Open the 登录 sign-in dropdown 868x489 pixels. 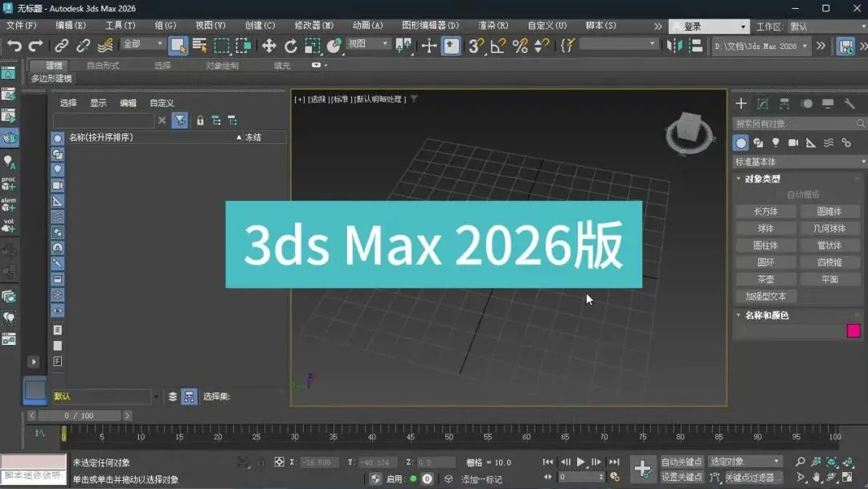[709, 27]
